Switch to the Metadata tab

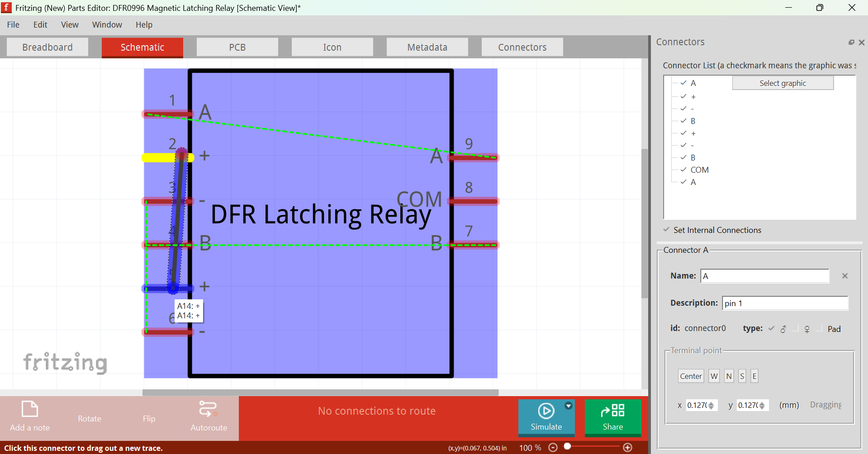pos(427,47)
